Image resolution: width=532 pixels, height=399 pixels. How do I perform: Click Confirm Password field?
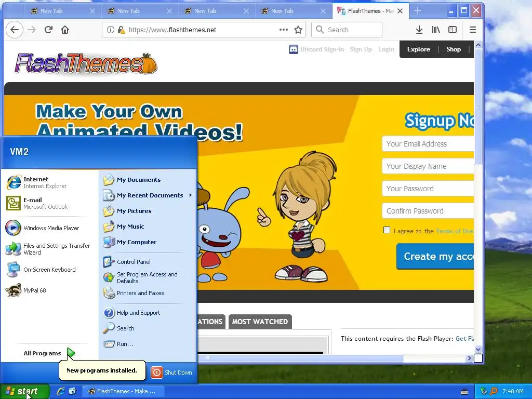tap(428, 211)
